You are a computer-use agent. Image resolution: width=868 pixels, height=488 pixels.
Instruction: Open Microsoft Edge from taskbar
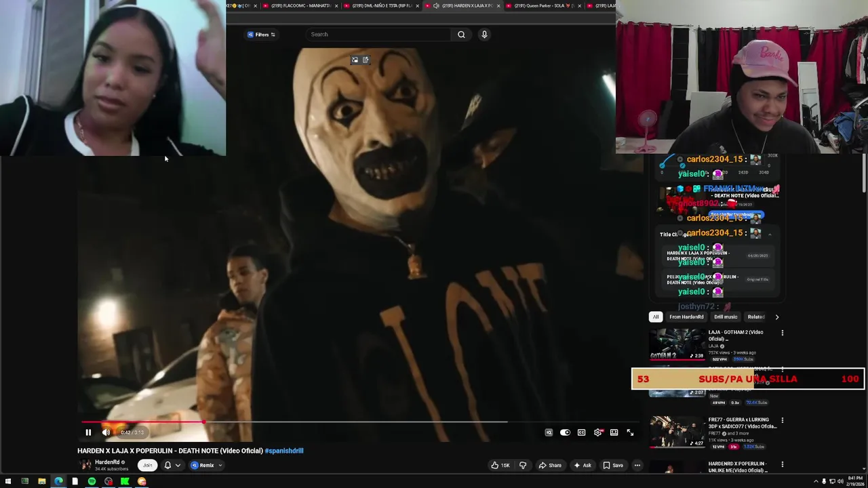coord(58,481)
